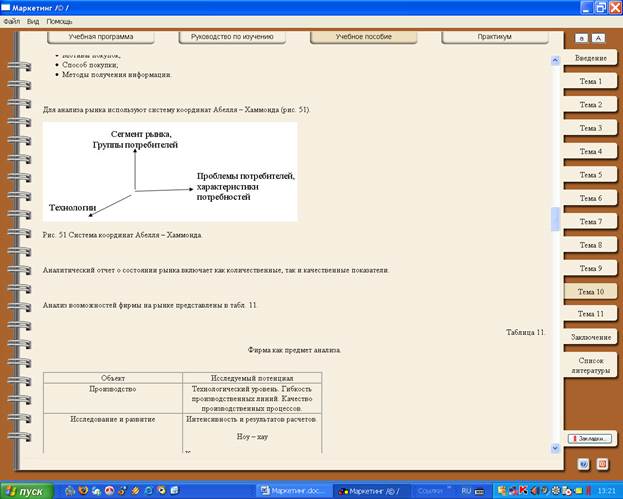Open the Вид menu
Screen dimensions: 623x499
click(33, 21)
